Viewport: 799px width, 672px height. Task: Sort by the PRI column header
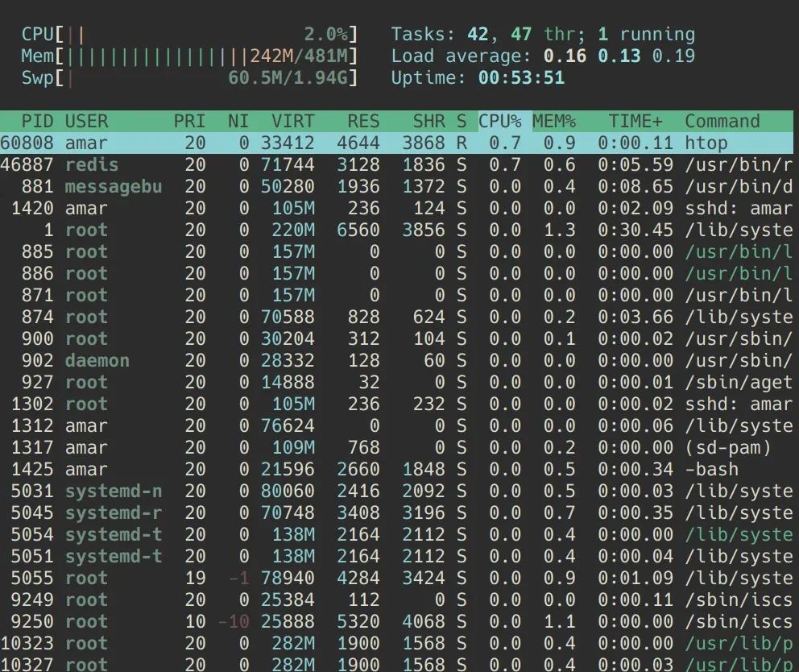(189, 122)
